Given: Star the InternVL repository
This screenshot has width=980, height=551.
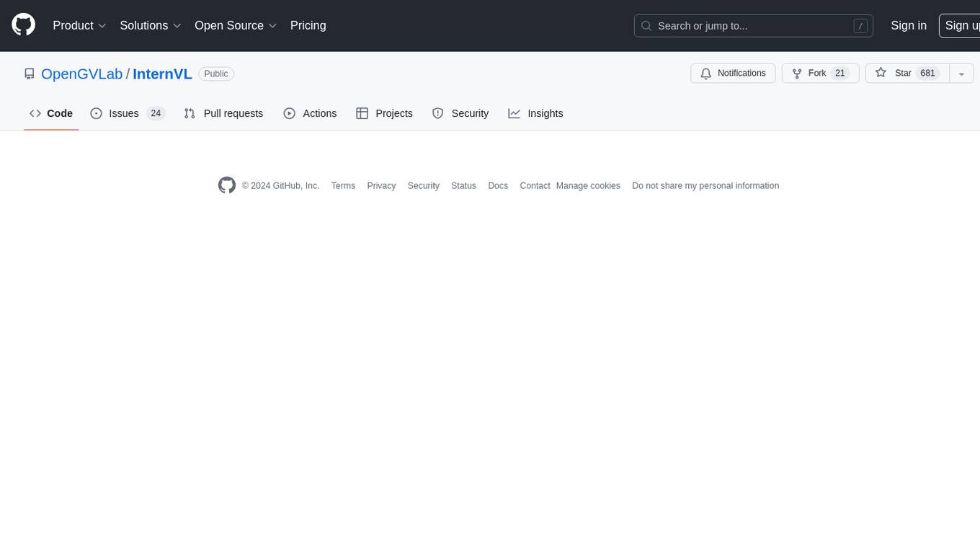Looking at the screenshot, I should [907, 74].
